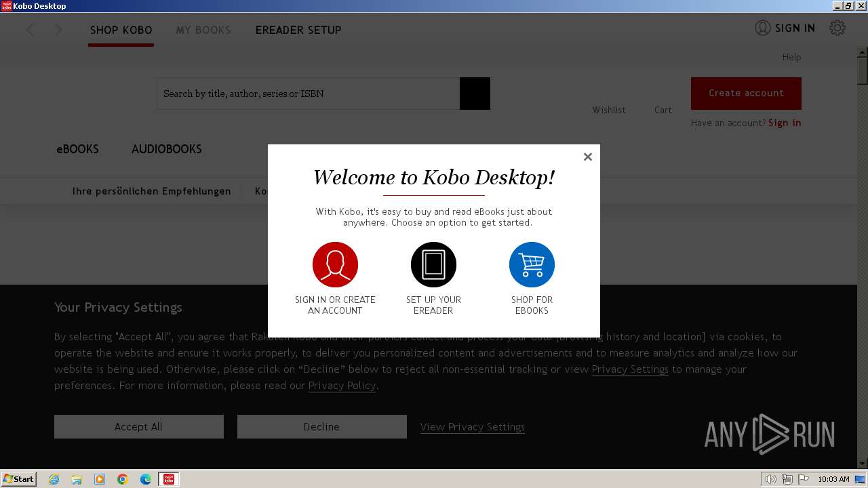Click SET UP YOUR EREADER label
868x488 pixels.
(433, 305)
